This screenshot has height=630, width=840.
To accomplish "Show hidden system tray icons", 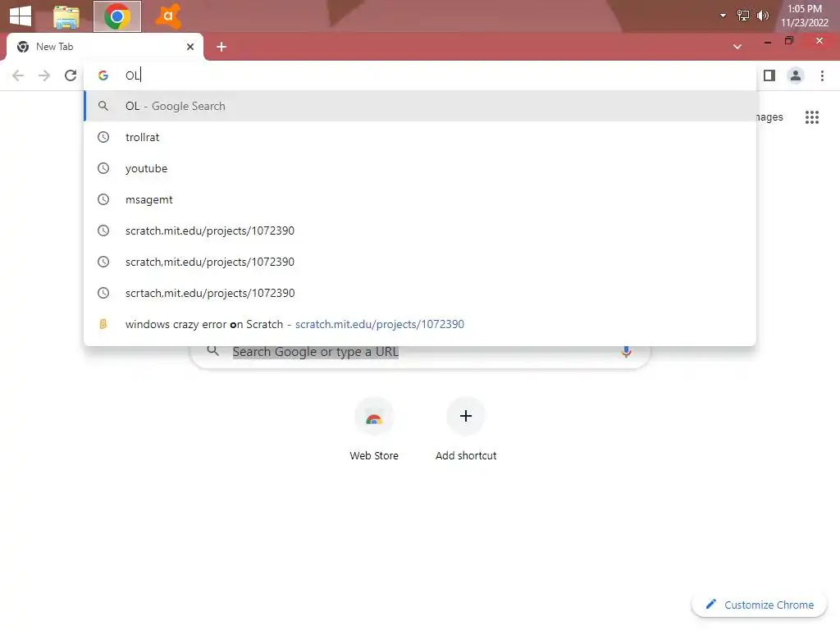I will click(723, 16).
